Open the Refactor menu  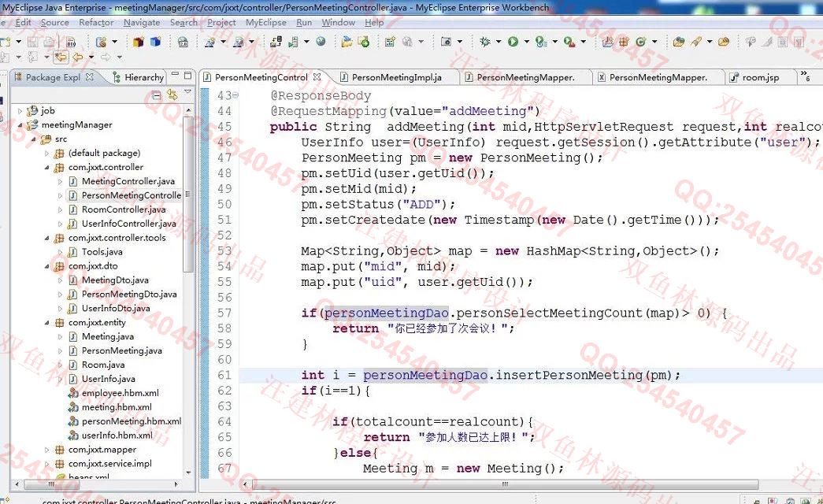coord(96,23)
